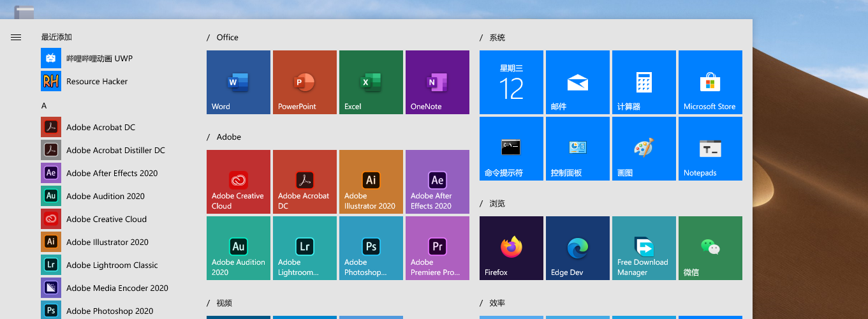Launch the 微信 WeChat tile

coord(710,248)
